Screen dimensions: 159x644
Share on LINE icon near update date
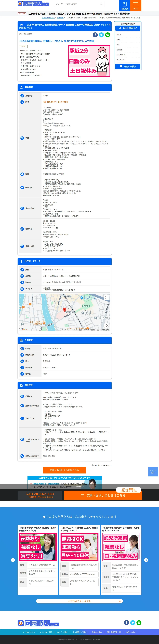(x=108, y=35)
